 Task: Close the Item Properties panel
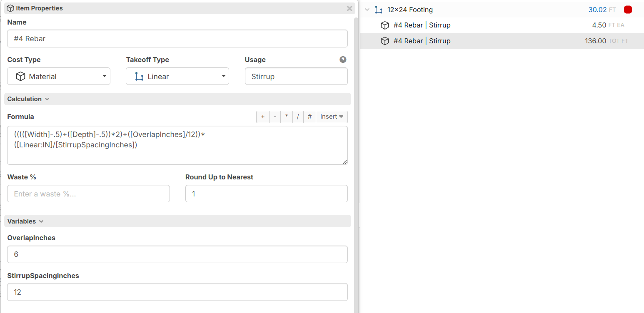click(349, 8)
